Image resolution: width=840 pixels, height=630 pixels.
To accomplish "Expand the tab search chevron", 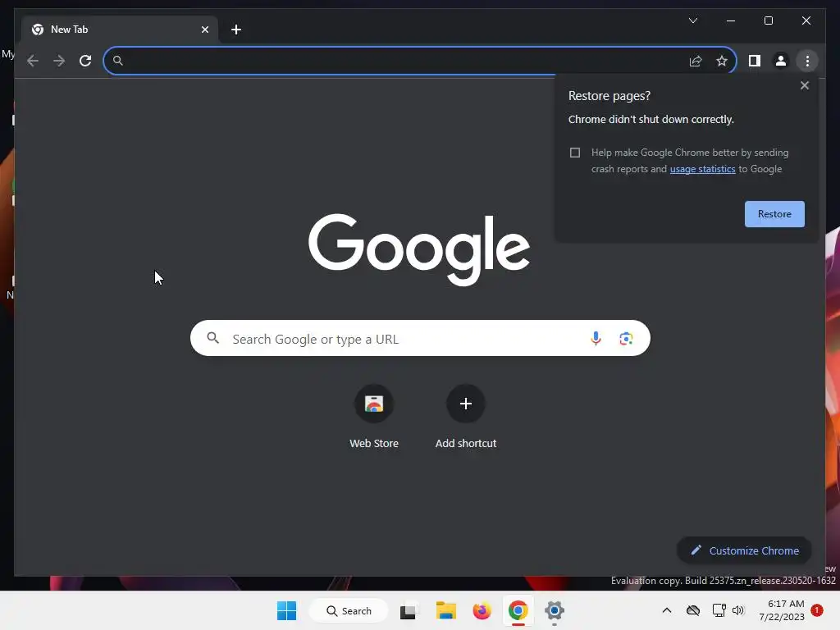I will pyautogui.click(x=692, y=21).
